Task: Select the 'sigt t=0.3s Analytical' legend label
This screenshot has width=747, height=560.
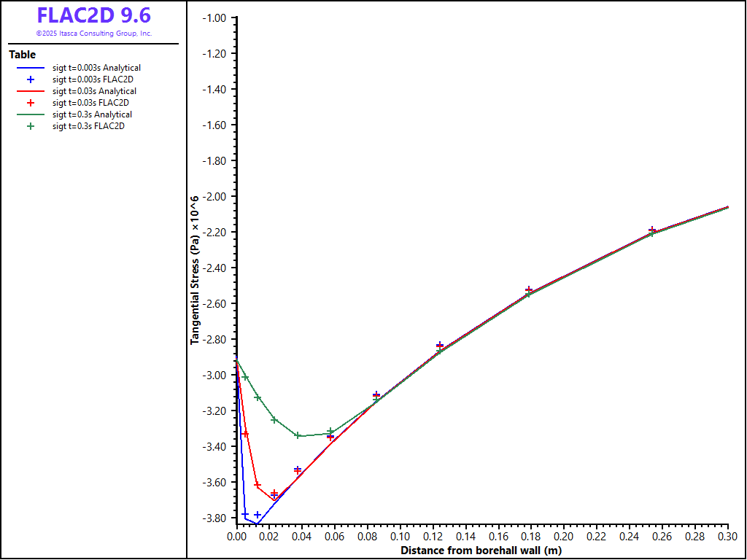Action: [92, 114]
